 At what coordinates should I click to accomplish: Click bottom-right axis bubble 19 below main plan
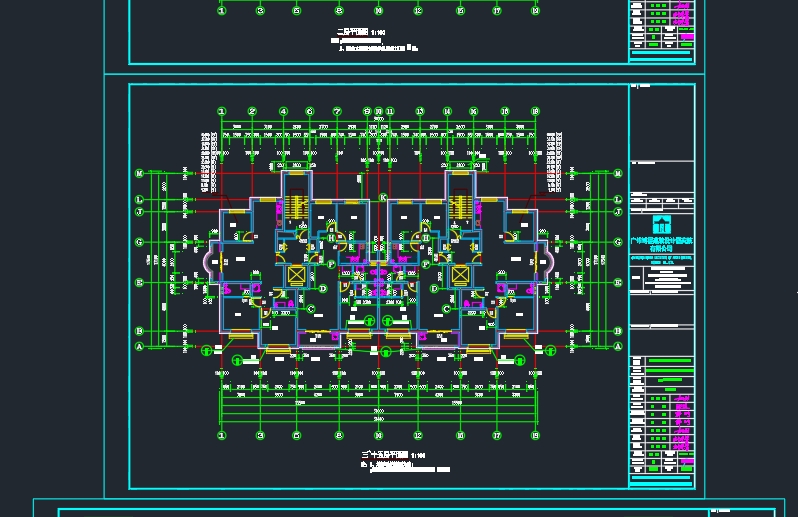535,435
